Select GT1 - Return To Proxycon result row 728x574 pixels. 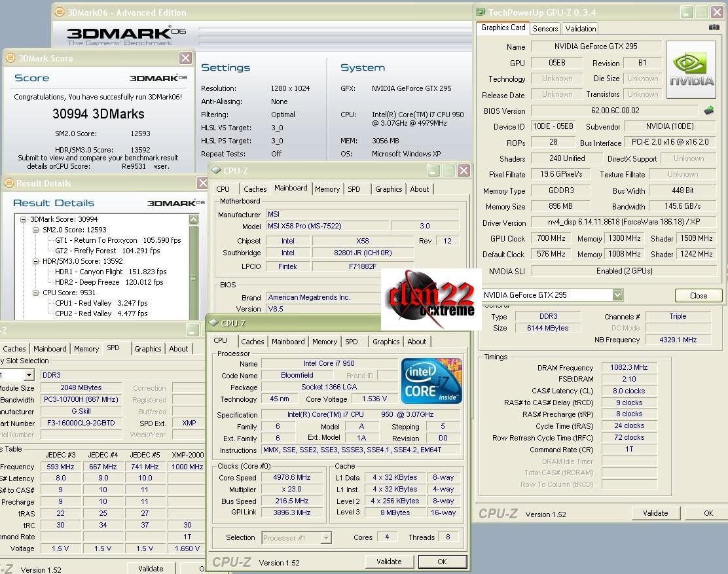(118, 240)
